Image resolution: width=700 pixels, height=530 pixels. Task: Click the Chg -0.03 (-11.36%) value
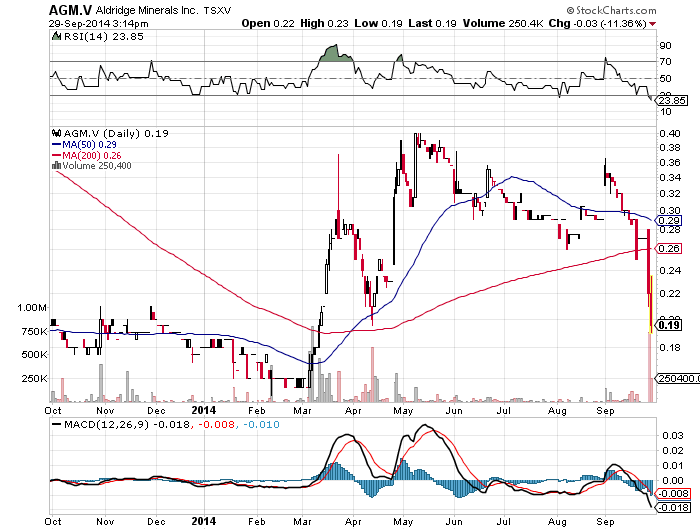coord(597,23)
